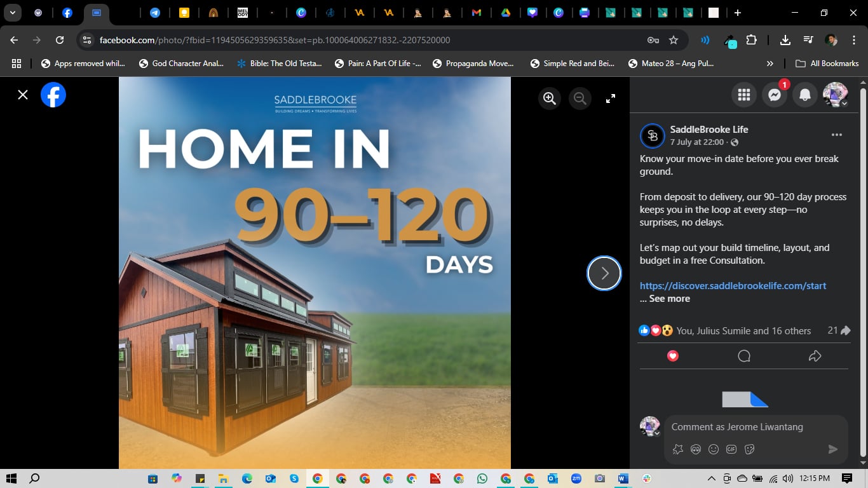Click the facebook.com address bar URL
Viewport: 868px width, 488px height.
(275, 40)
